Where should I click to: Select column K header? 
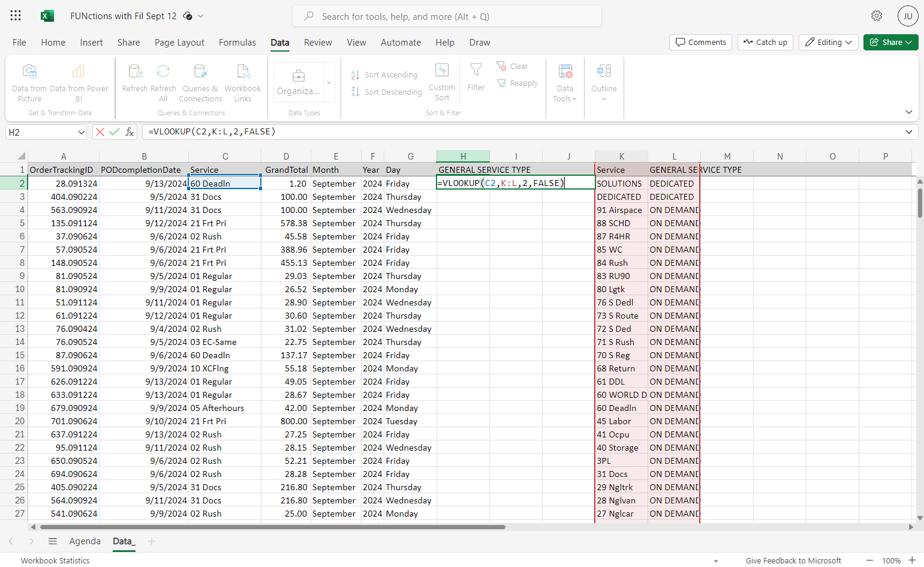coord(621,156)
